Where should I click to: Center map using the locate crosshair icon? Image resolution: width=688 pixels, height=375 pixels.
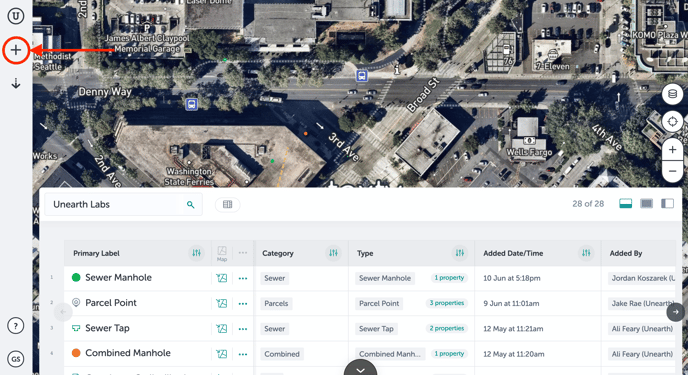click(x=672, y=121)
